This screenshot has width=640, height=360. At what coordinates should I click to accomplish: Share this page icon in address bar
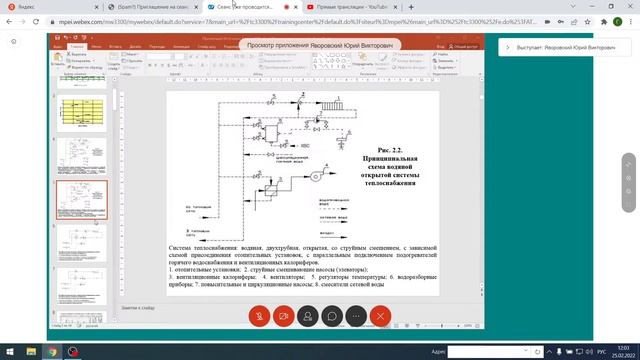pos(574,22)
